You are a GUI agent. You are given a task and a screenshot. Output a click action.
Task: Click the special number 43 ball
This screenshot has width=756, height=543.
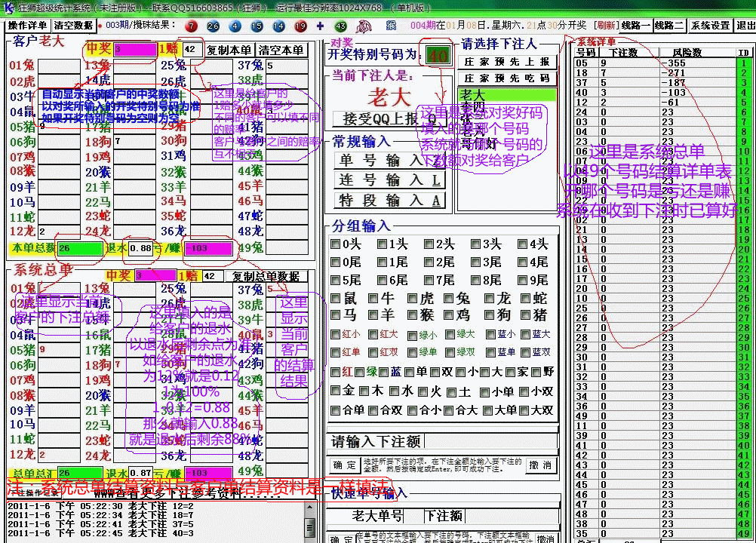click(x=341, y=26)
